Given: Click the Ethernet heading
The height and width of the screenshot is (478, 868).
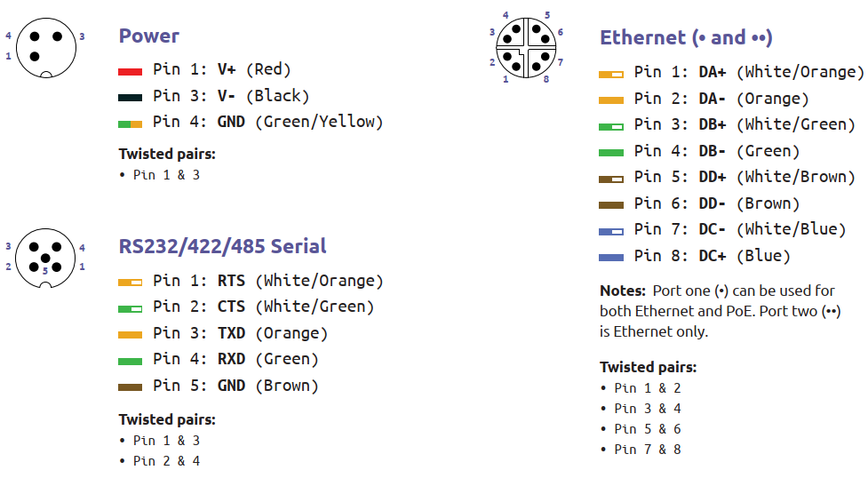Looking at the screenshot, I should [x=686, y=37].
